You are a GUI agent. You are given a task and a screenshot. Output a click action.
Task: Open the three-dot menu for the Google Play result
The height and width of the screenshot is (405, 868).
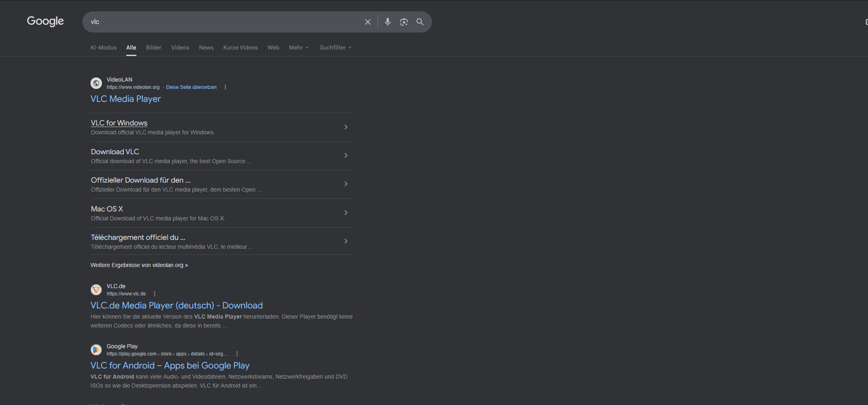coord(237,354)
